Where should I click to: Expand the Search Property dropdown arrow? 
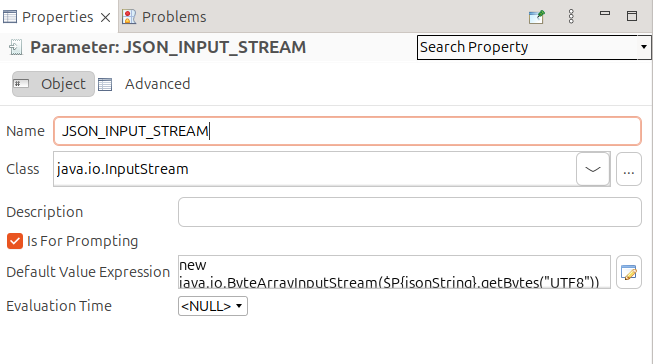click(x=643, y=47)
